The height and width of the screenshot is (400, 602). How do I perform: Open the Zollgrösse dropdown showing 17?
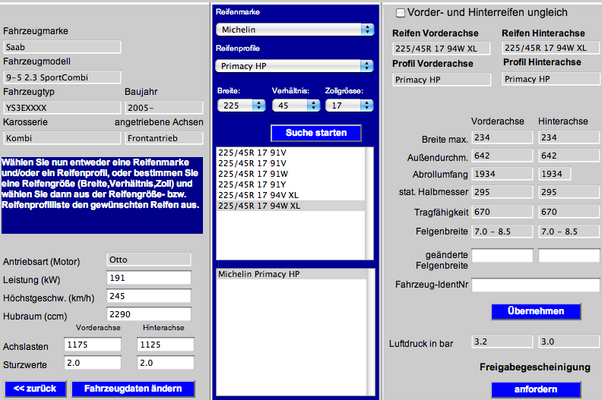click(349, 106)
